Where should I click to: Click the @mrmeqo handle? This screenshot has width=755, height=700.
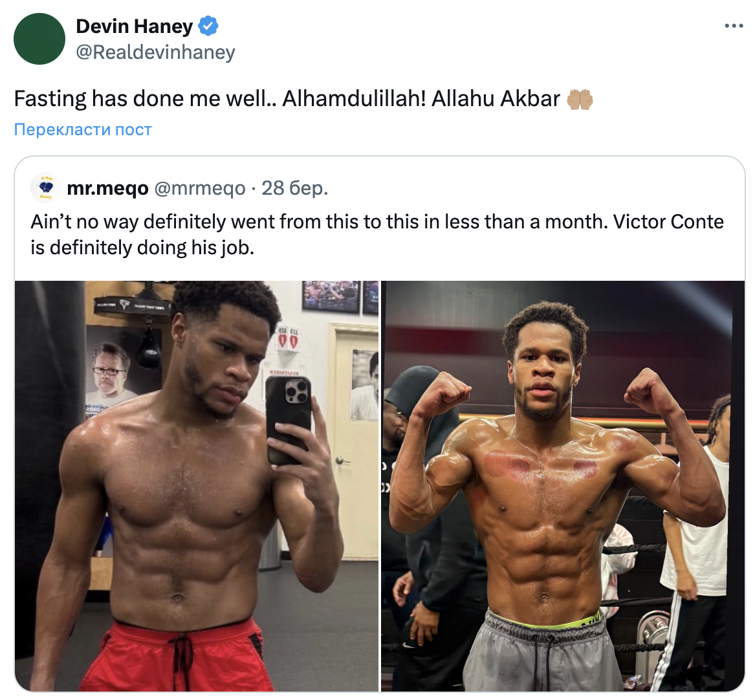coord(200,188)
